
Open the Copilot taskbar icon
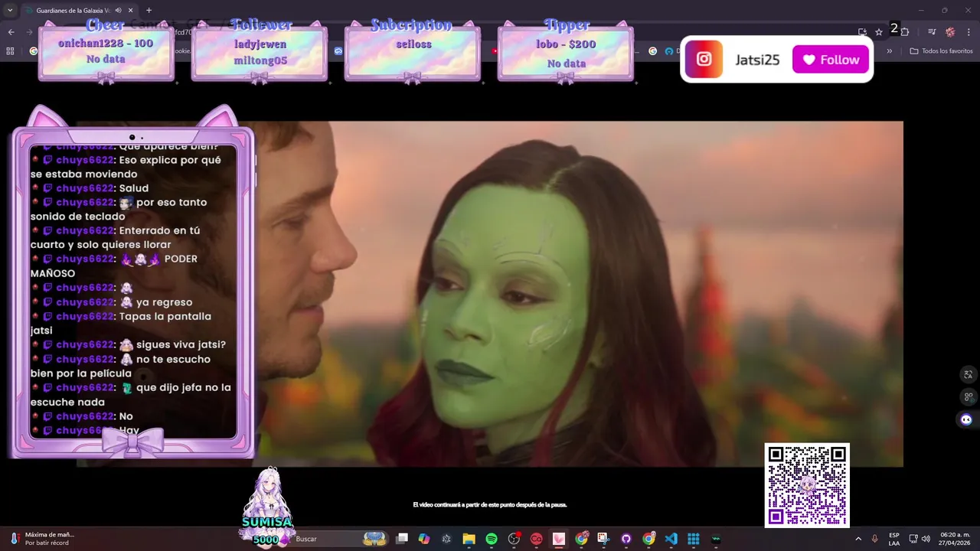[x=424, y=539]
